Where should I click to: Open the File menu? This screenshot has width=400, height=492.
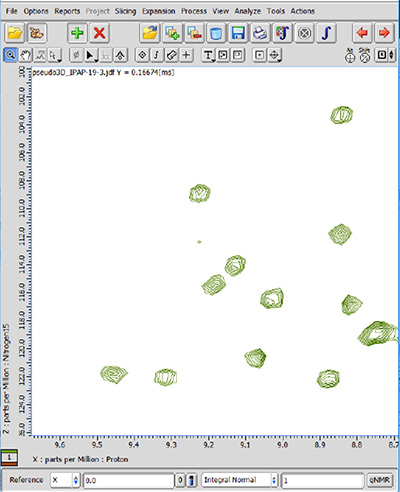tap(11, 11)
